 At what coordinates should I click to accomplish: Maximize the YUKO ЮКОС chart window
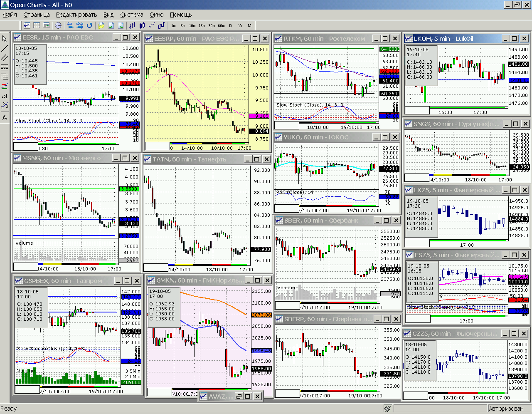click(385, 137)
